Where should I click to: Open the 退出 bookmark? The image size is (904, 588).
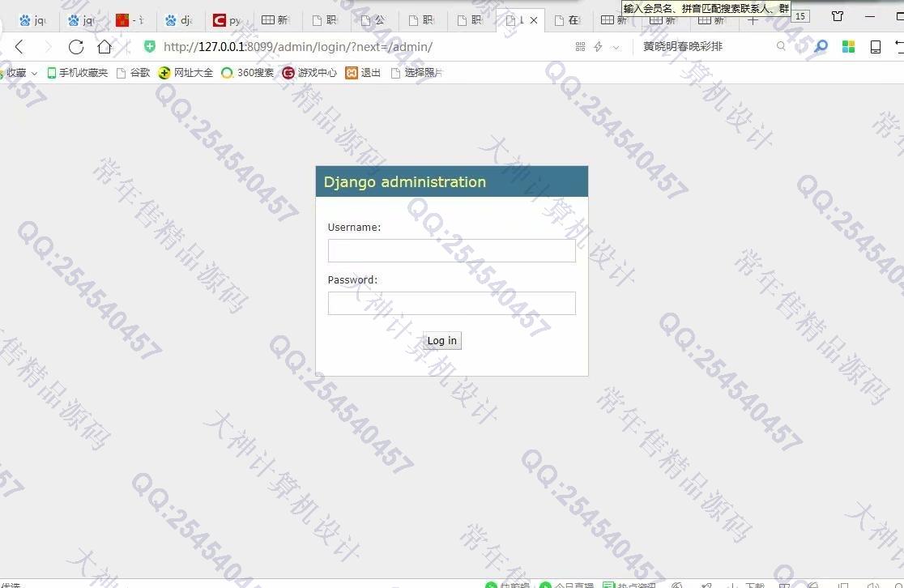coord(363,73)
